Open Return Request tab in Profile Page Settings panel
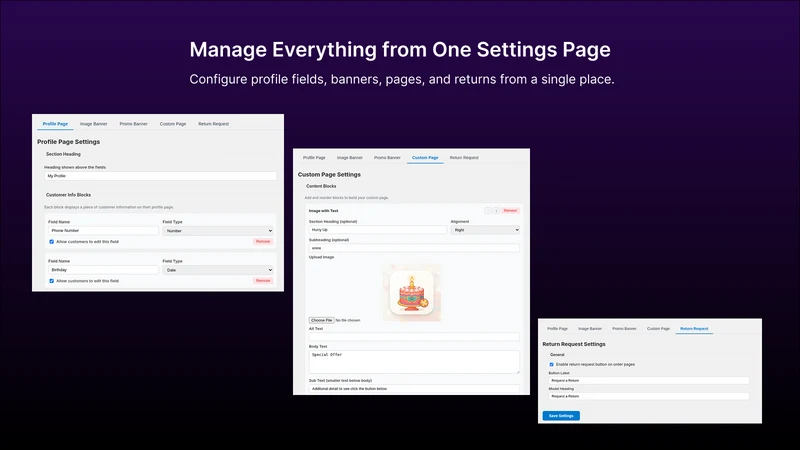This screenshot has width=800, height=450. pyautogui.click(x=213, y=123)
